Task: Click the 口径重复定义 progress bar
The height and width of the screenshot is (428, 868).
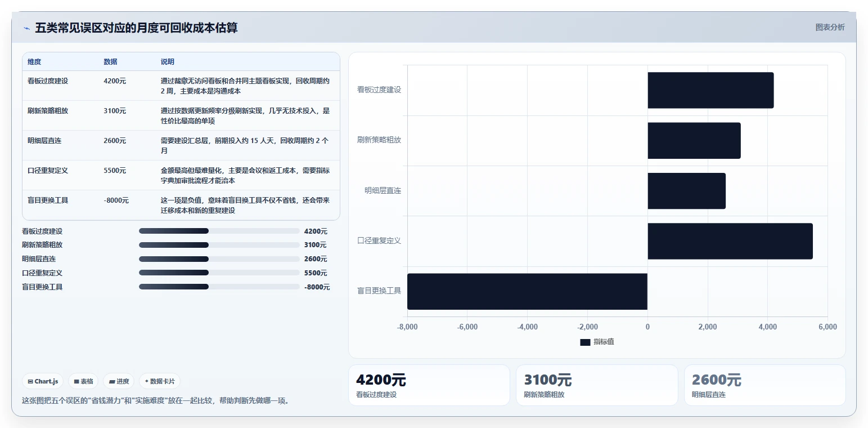Action: (219, 273)
